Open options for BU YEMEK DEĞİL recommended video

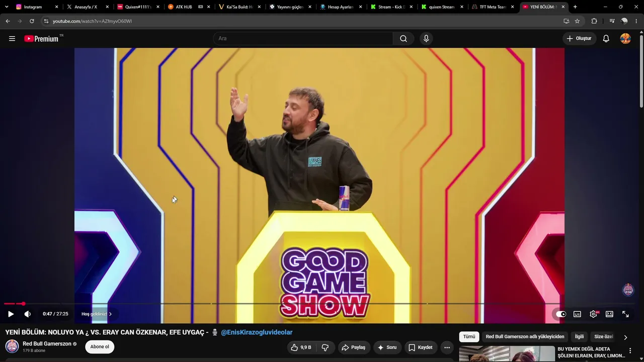(630, 351)
